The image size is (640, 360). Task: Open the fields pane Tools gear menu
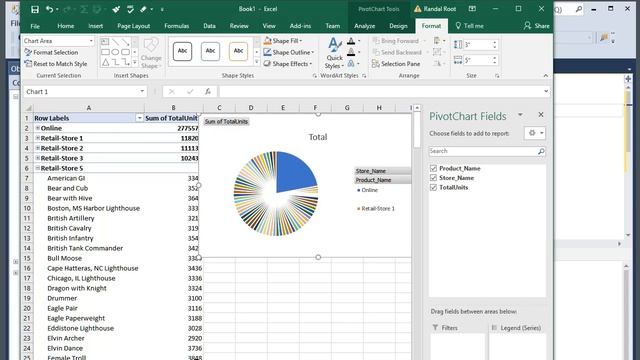click(x=535, y=133)
